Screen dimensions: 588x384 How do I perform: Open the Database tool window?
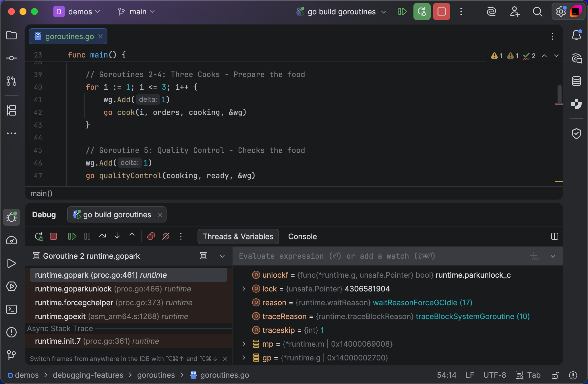pos(577,81)
